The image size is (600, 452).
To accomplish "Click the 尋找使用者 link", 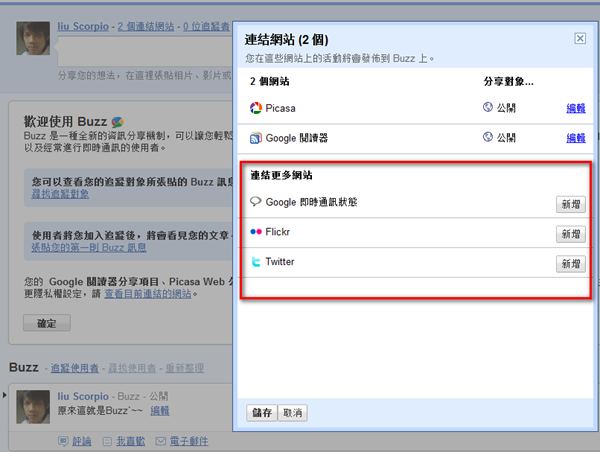I will [132, 368].
